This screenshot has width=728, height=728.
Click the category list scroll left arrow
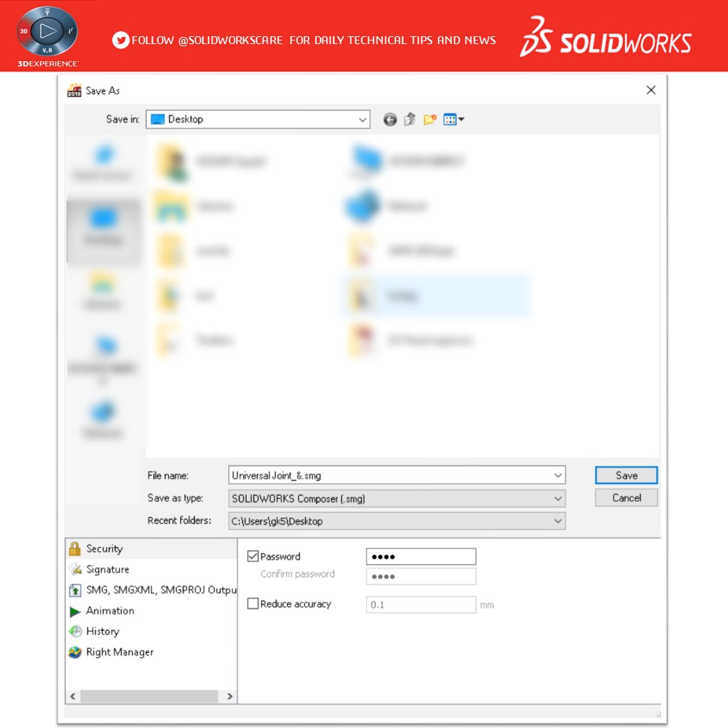73,696
